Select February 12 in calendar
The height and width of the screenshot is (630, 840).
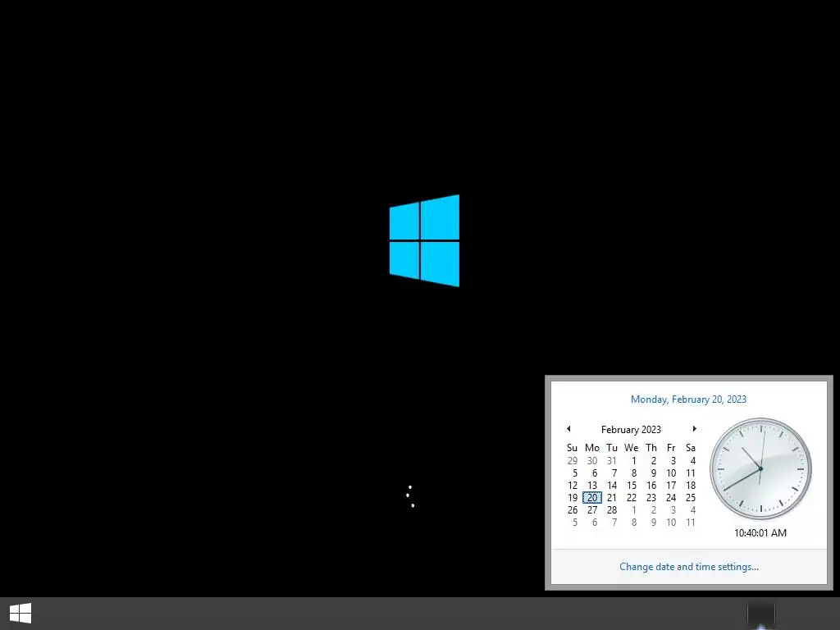pos(573,486)
